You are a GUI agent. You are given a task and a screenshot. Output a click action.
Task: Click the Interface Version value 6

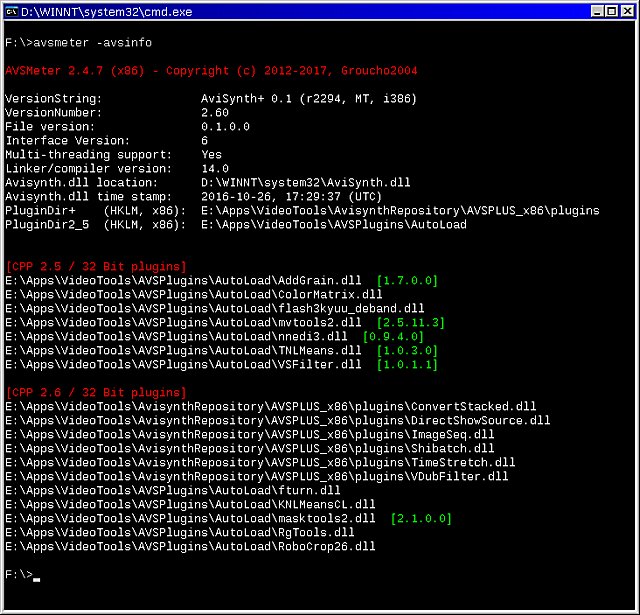click(204, 140)
